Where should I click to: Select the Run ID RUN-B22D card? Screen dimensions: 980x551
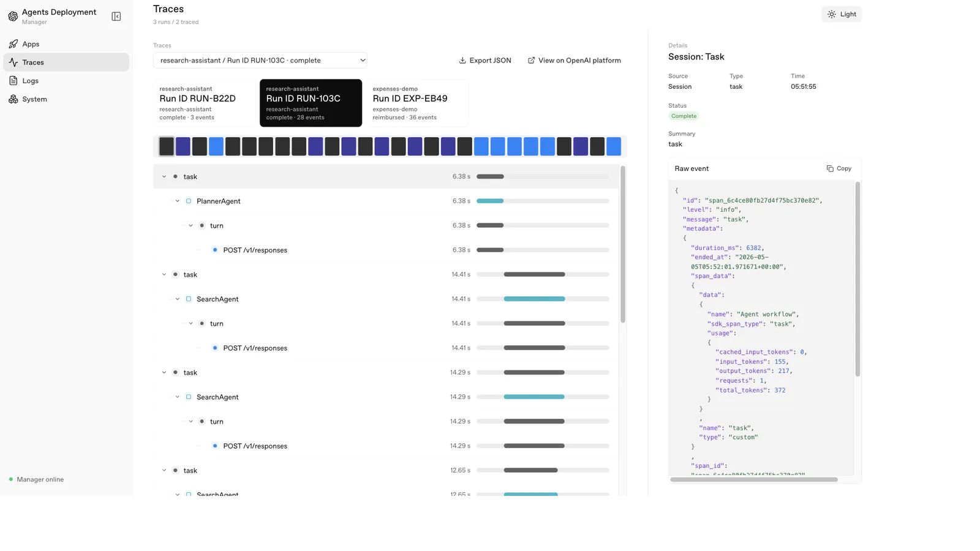(x=204, y=103)
